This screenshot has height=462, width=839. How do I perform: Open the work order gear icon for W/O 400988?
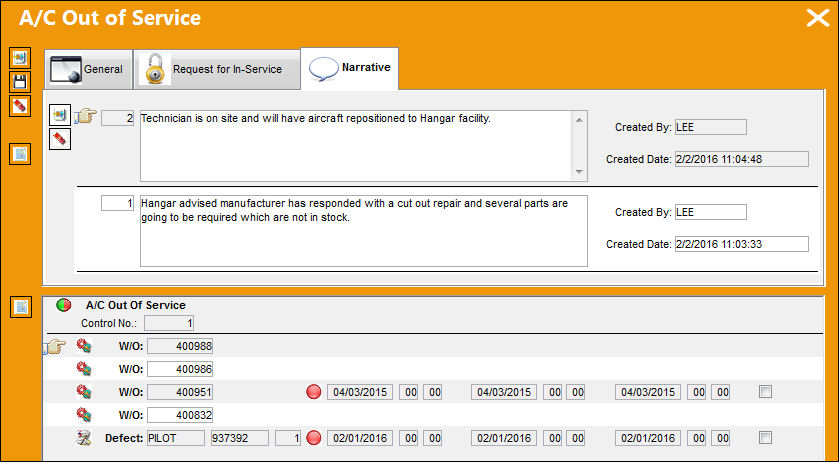point(83,346)
